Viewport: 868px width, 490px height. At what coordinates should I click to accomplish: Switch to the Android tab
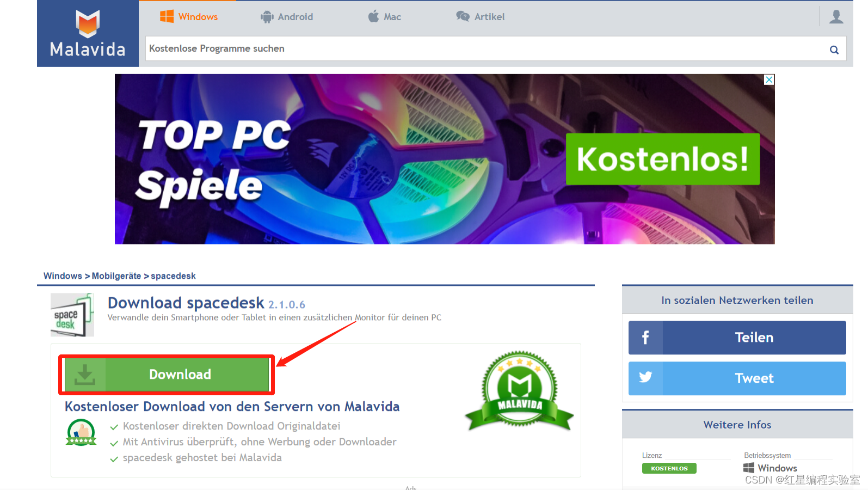coord(287,17)
